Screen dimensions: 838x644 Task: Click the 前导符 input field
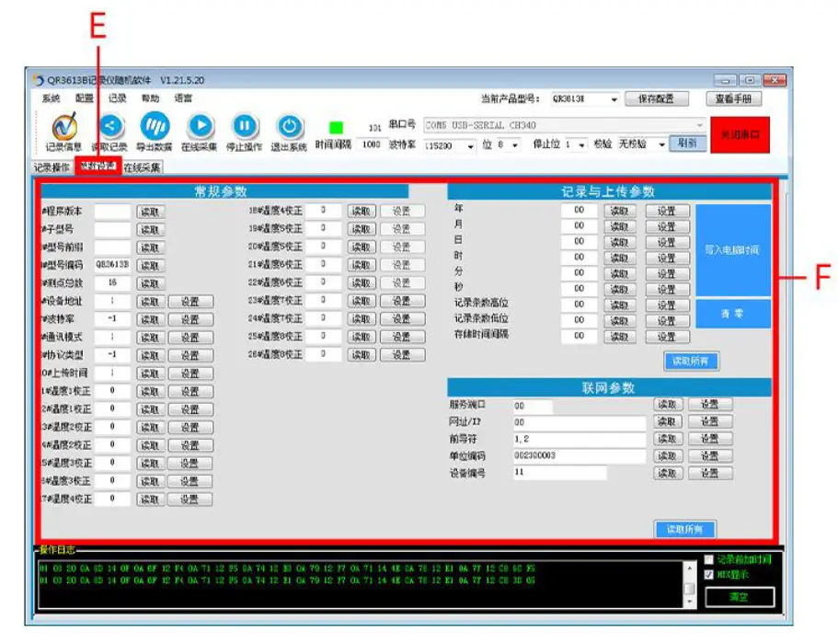point(580,440)
